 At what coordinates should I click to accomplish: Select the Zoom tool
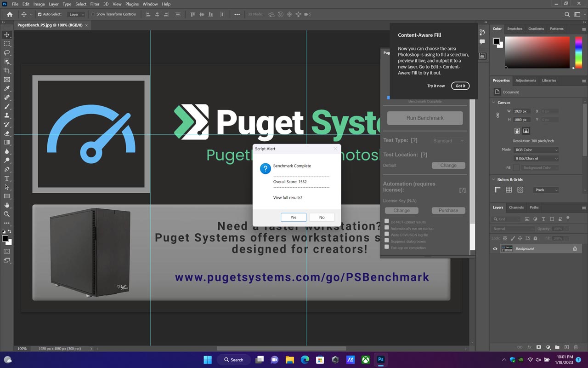(7, 214)
